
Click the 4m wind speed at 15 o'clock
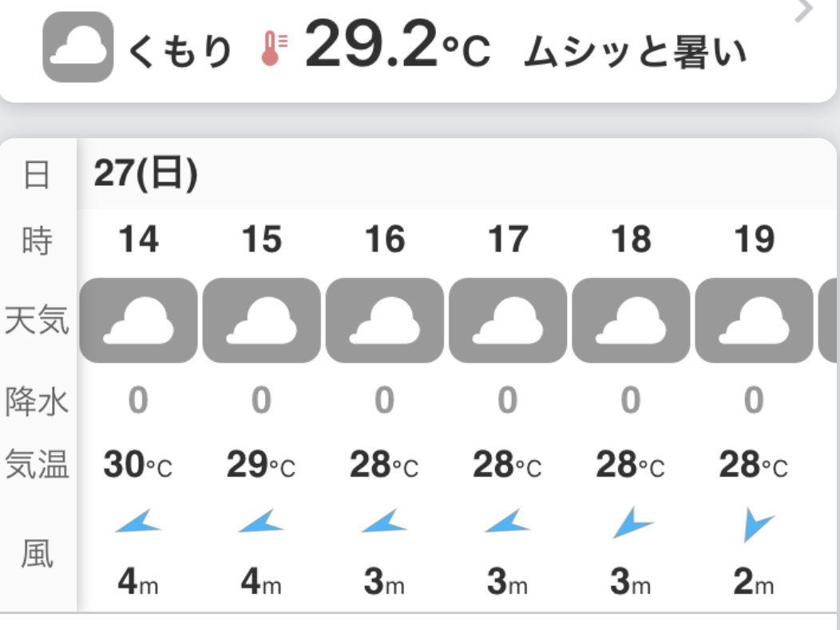pyautogui.click(x=262, y=584)
